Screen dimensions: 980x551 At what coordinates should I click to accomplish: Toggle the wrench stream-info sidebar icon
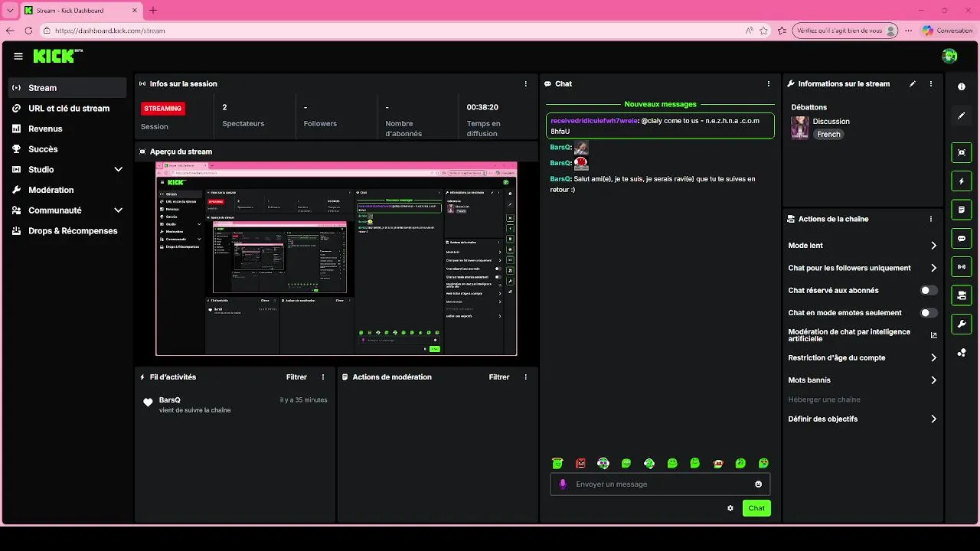point(962,324)
